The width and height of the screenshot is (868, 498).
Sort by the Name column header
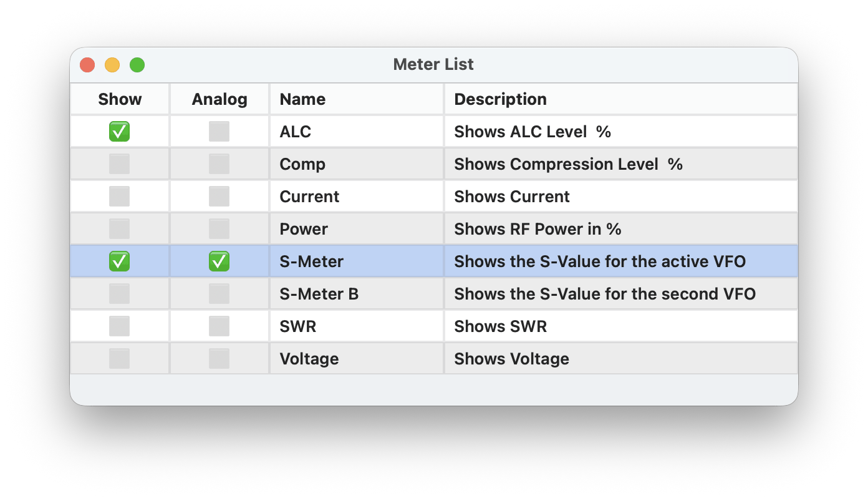[357, 99]
